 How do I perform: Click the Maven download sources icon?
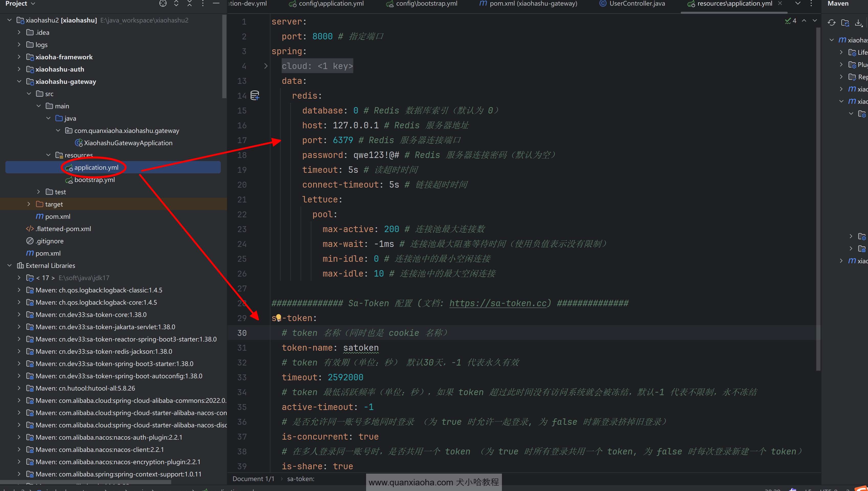[x=859, y=23]
